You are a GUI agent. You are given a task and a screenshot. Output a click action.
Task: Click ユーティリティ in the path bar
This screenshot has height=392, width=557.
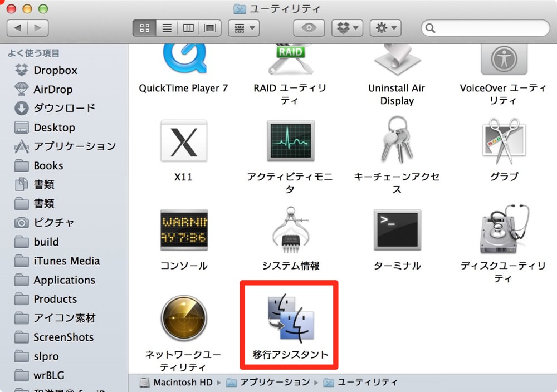tap(360, 383)
